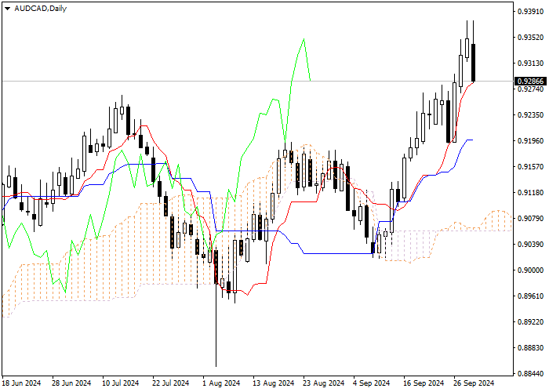Click the 22 Jul 2024 date label
The width and height of the screenshot is (549, 392).
[x=171, y=383]
